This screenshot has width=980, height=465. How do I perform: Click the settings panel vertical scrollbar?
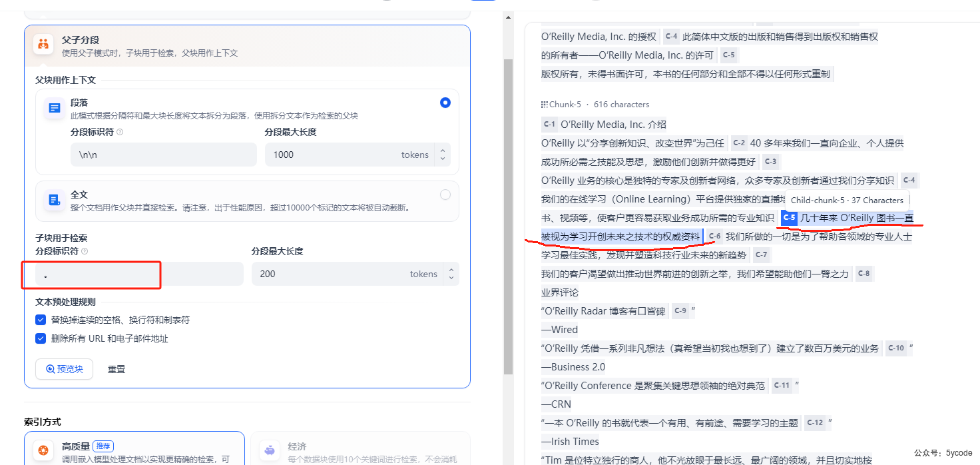pyautogui.click(x=508, y=217)
